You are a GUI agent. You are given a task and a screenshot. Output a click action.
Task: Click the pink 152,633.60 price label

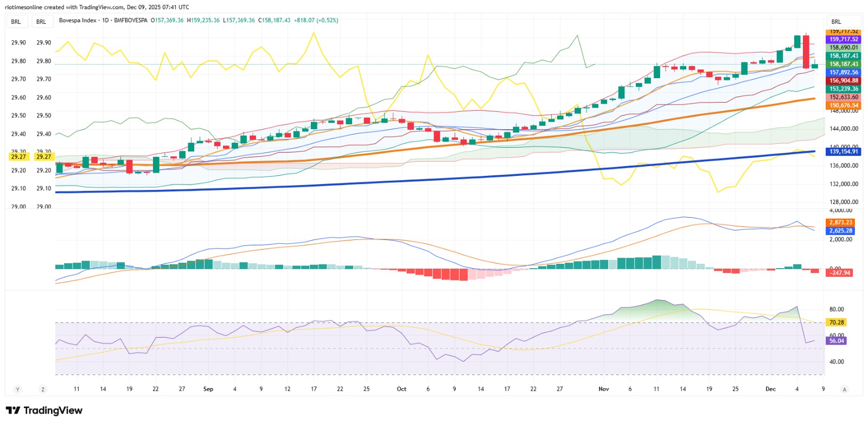(x=844, y=97)
